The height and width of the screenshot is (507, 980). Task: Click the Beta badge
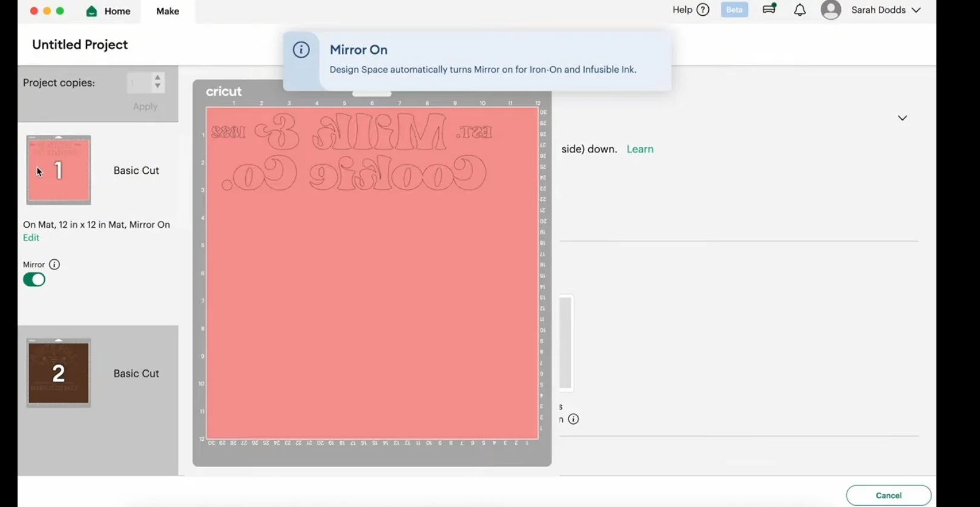(x=734, y=10)
